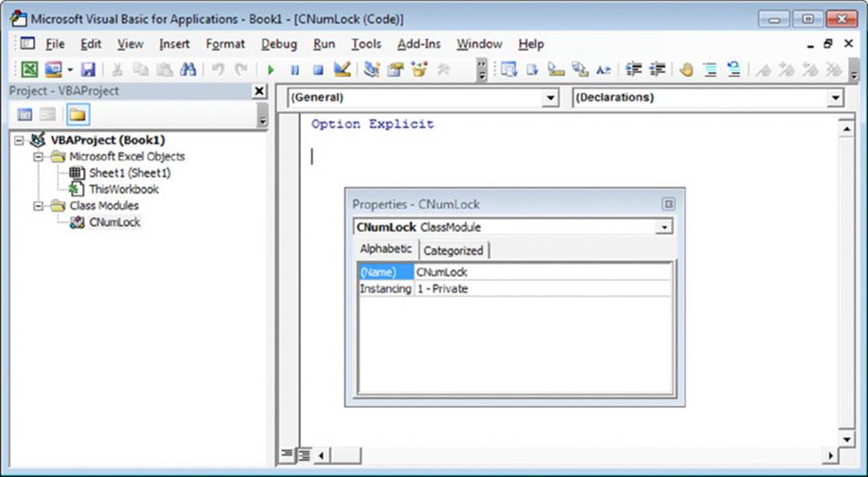Open the Object Browser icon
Image resolution: width=868 pixels, height=477 pixels.
pos(419,69)
